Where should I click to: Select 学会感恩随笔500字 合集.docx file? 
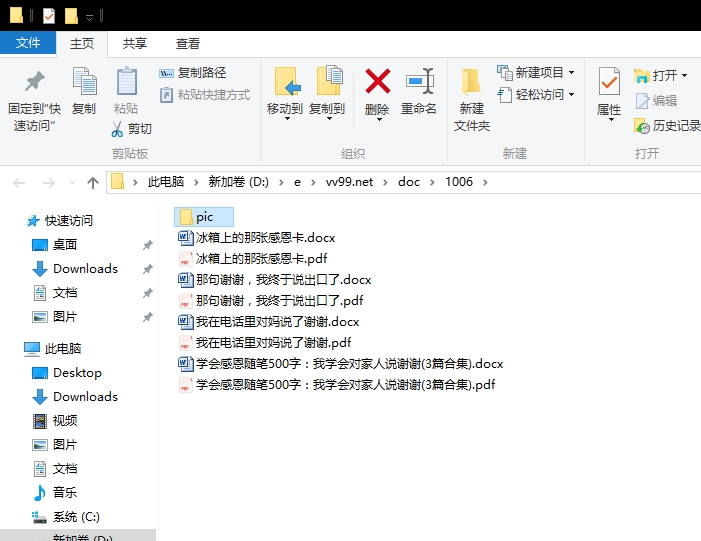tap(341, 364)
